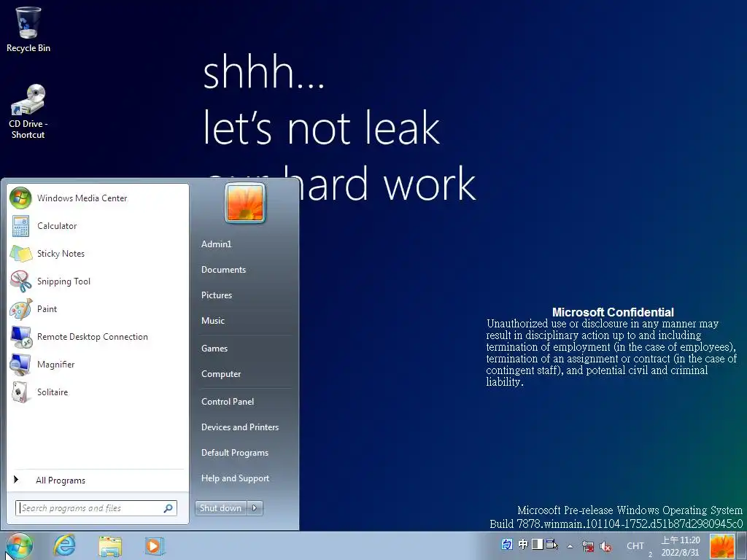Open Sticky Notes program
Viewport: 747px width, 560px height.
98,253
